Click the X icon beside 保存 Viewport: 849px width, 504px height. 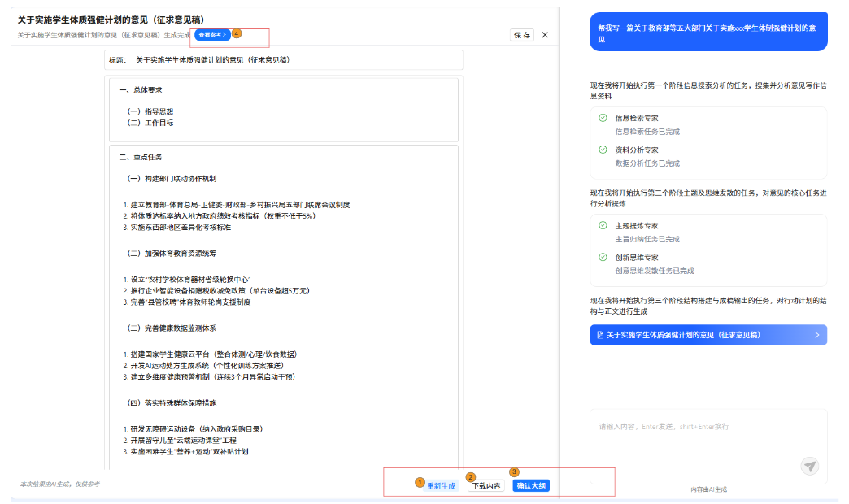[x=545, y=35]
